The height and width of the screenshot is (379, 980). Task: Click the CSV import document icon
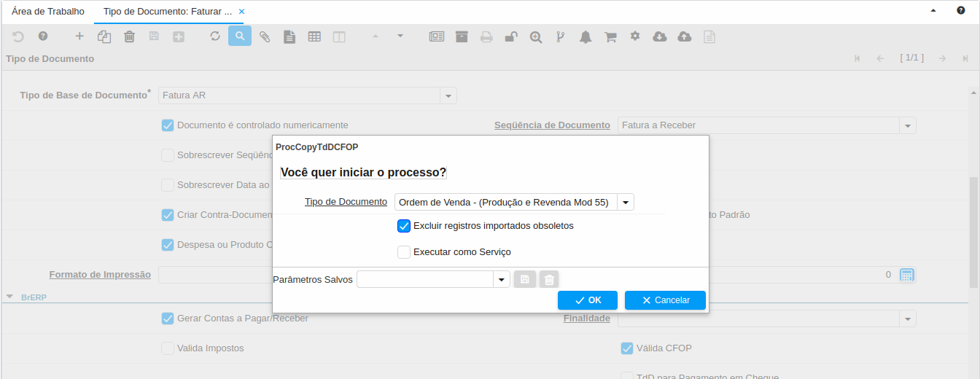point(709,36)
